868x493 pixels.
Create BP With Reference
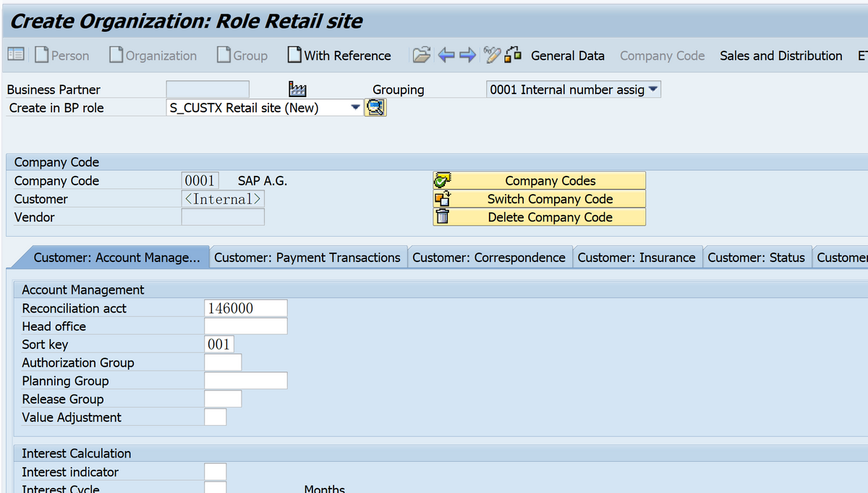point(339,55)
